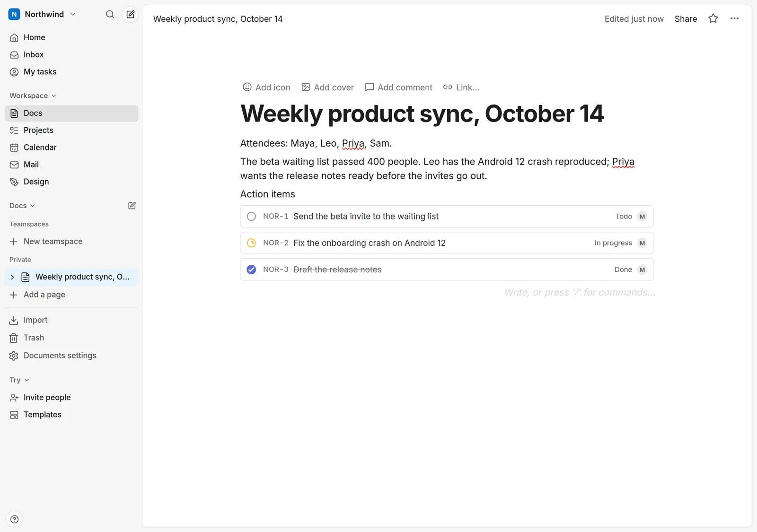Image resolution: width=757 pixels, height=532 pixels.
Task: Collapse the Try section
Action: [x=19, y=380]
